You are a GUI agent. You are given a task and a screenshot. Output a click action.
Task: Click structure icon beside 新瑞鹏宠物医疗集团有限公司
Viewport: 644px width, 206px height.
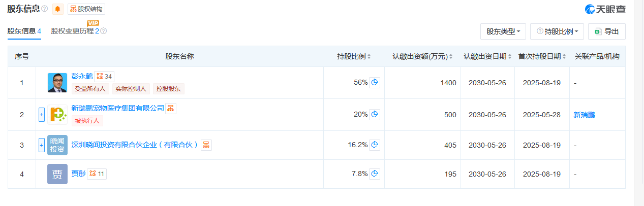click(x=171, y=108)
